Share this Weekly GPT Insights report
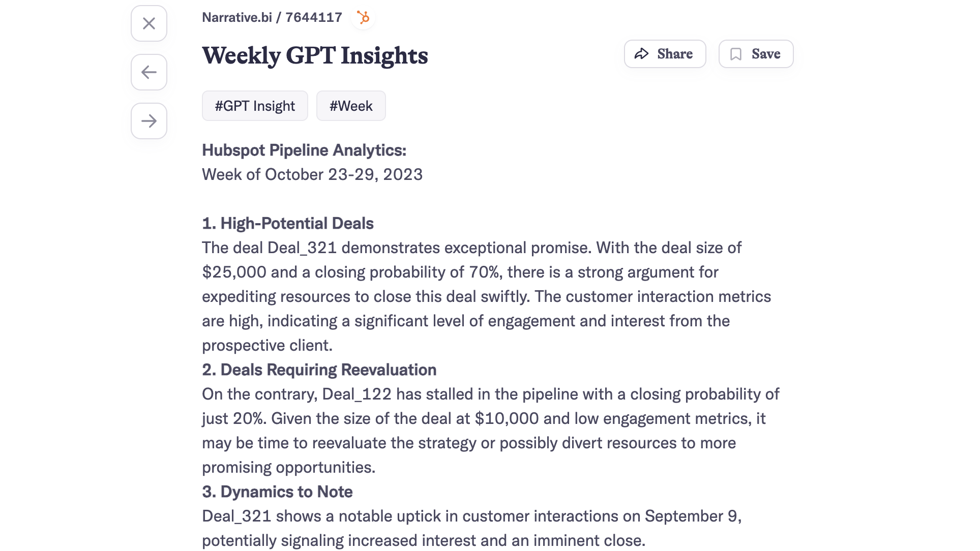980x551 pixels. 665,54
